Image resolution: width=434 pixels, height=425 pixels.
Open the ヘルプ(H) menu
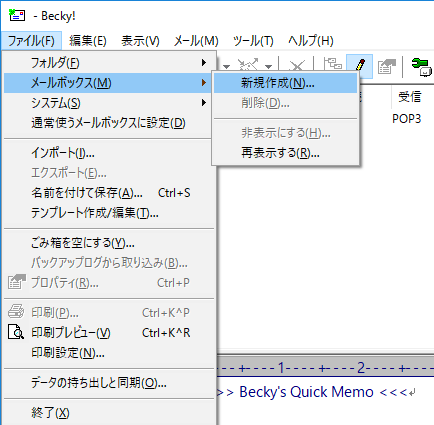[311, 41]
